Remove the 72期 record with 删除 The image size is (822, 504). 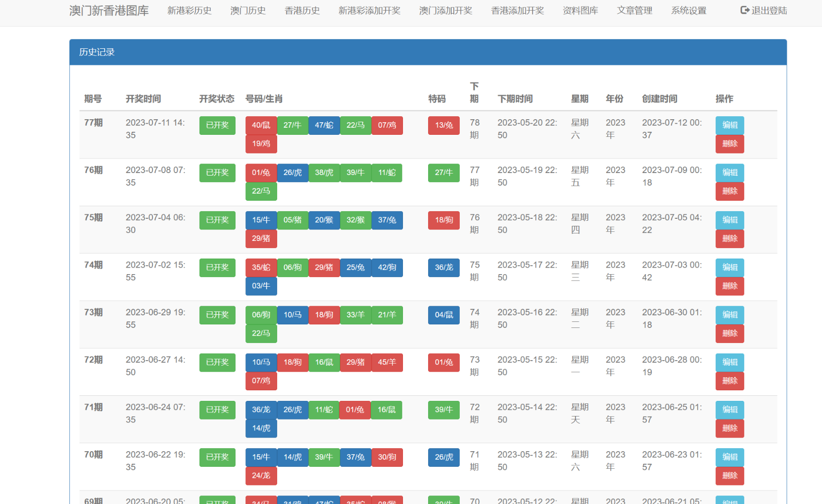tap(729, 381)
